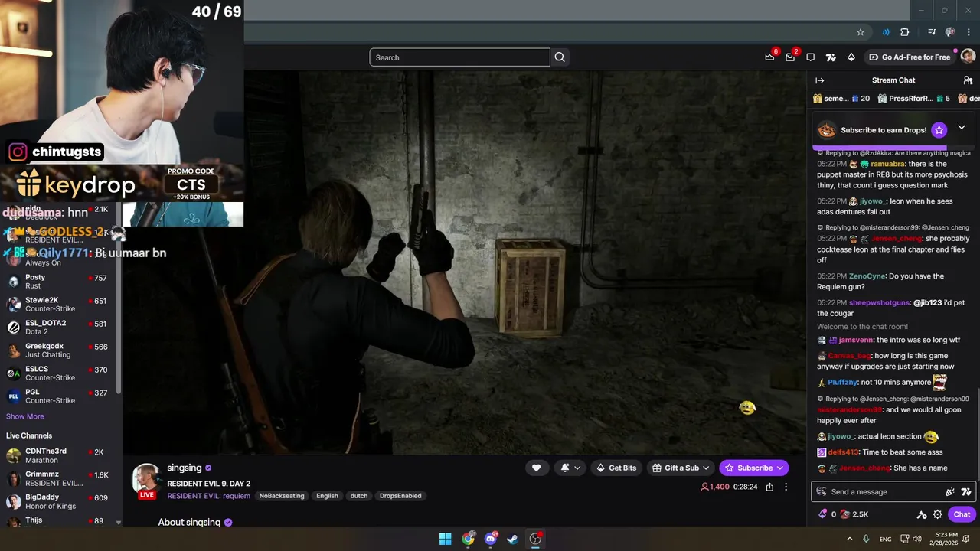Show hidden system tray icons chevron
980x551 pixels.
click(849, 539)
